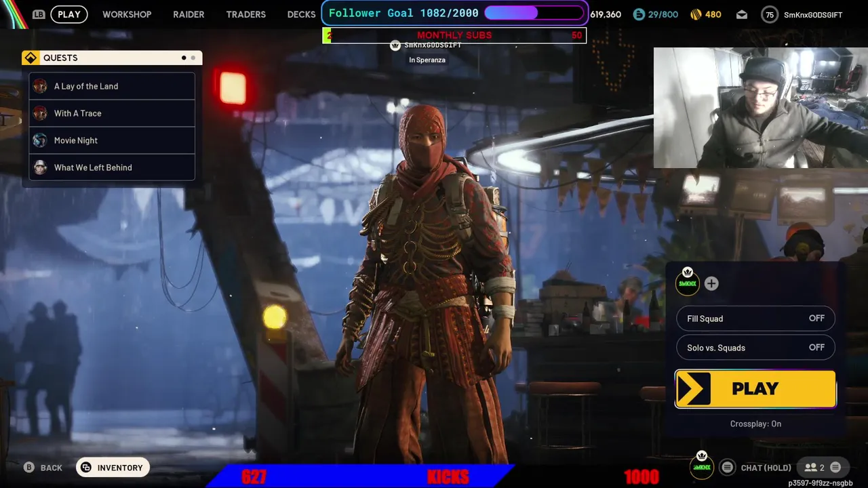This screenshot has height=488, width=868.
Task: Open the What We Left Behind quest
Action: click(x=112, y=167)
